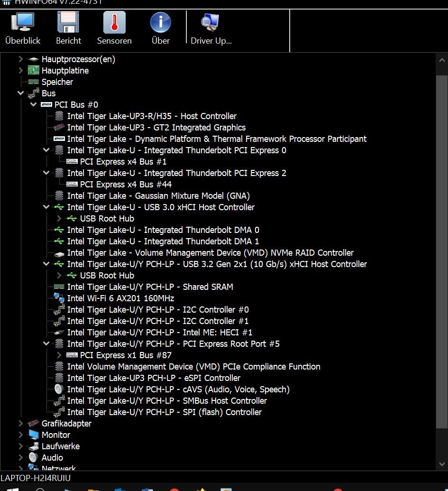
Task: Click the Hauptplatine motherboard icon
Action: (34, 71)
